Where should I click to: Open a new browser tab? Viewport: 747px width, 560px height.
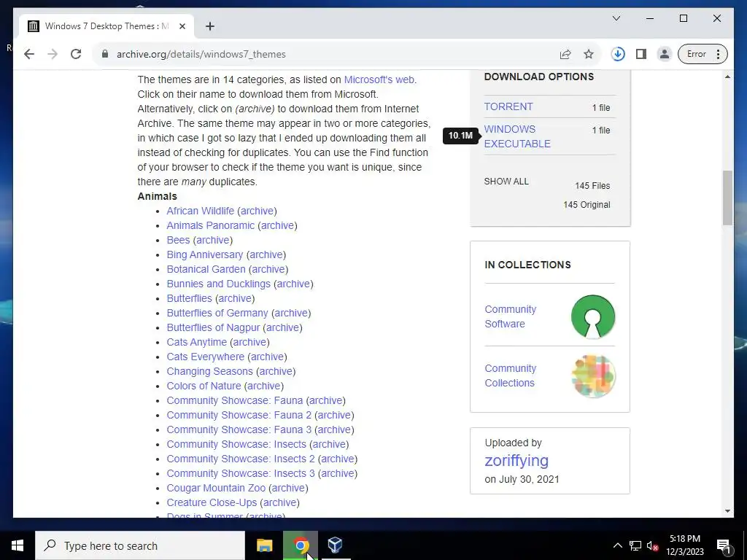(x=210, y=26)
